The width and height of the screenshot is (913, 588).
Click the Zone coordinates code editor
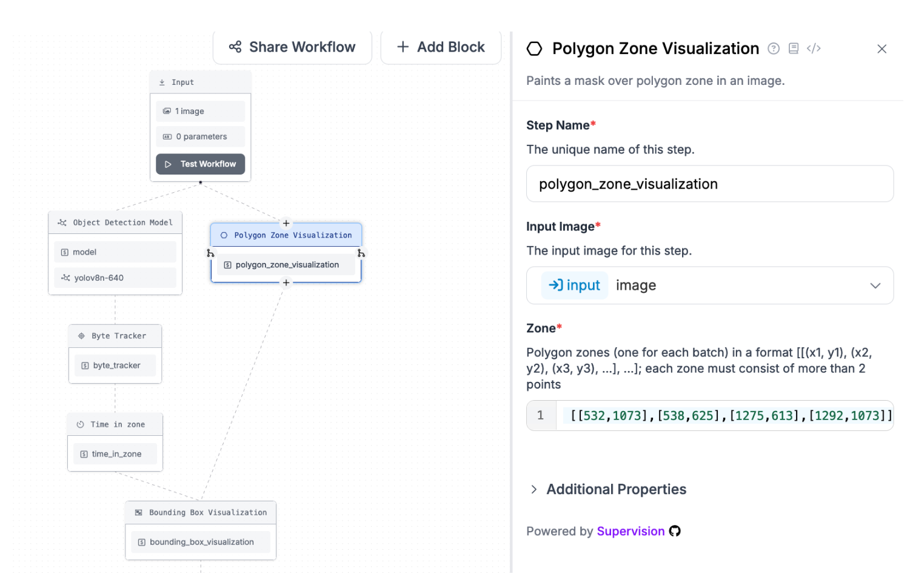coord(724,416)
